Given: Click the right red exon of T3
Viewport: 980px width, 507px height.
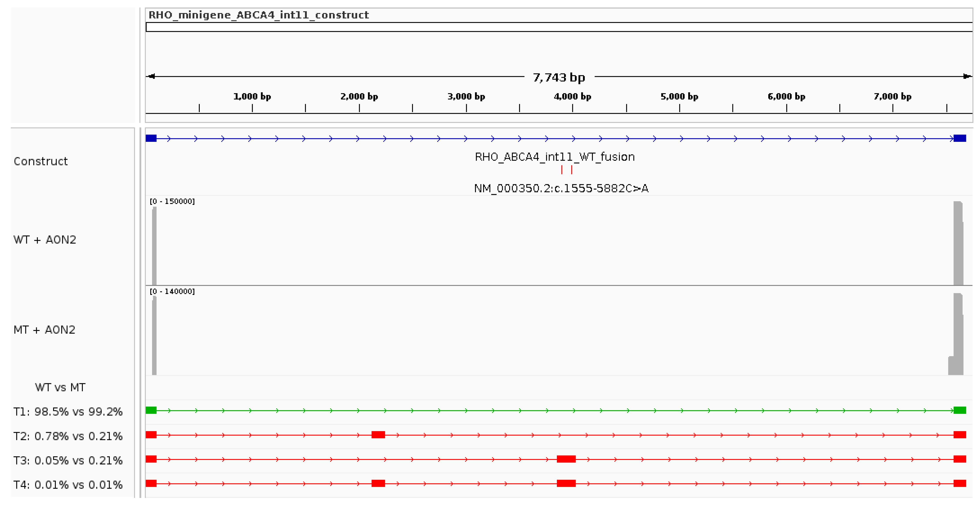Looking at the screenshot, I should (x=959, y=459).
